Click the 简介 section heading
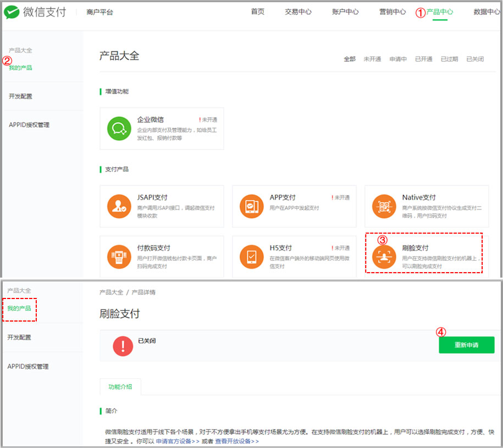 click(x=111, y=411)
